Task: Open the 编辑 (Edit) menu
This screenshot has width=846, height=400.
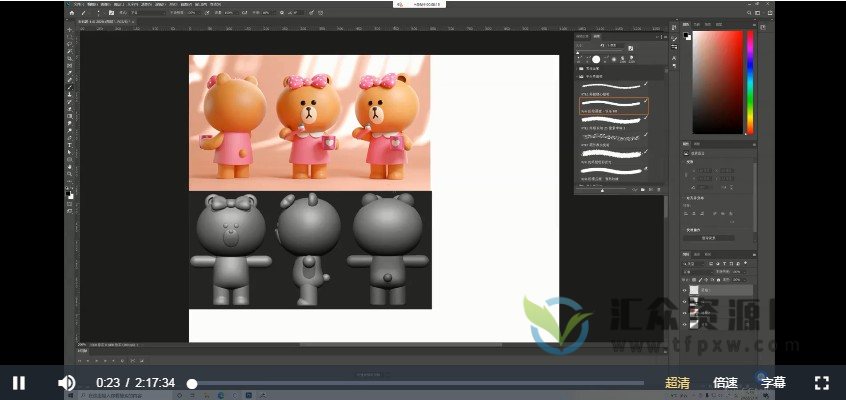Action: 92,4
